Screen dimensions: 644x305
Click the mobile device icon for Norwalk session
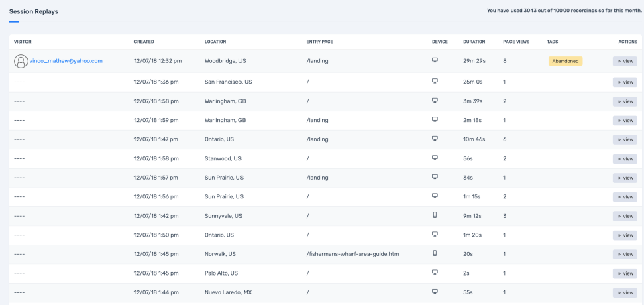tap(435, 254)
